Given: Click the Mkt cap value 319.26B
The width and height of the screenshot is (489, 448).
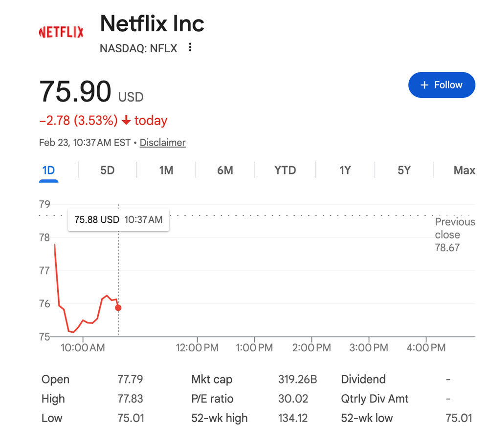Looking at the screenshot, I should point(298,379).
